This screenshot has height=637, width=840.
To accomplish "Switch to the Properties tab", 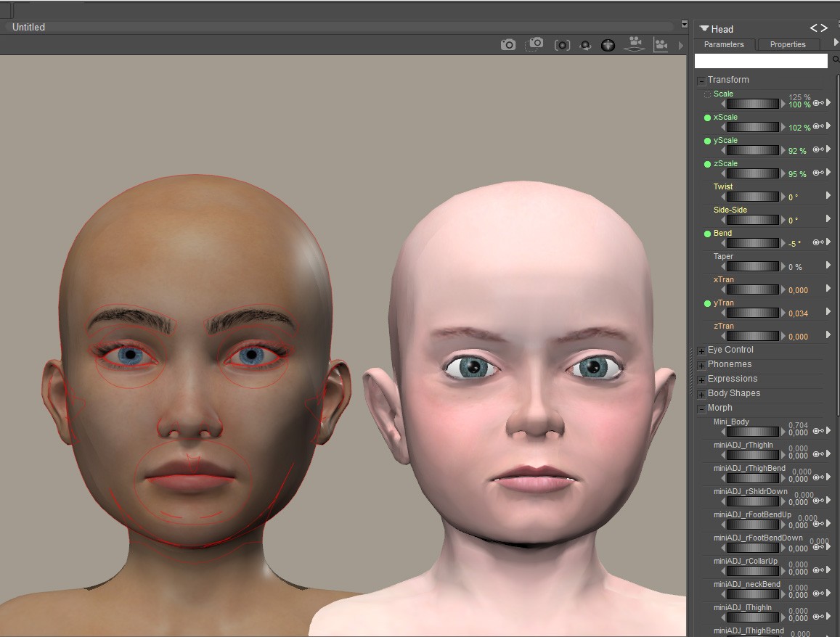I will tap(788, 44).
